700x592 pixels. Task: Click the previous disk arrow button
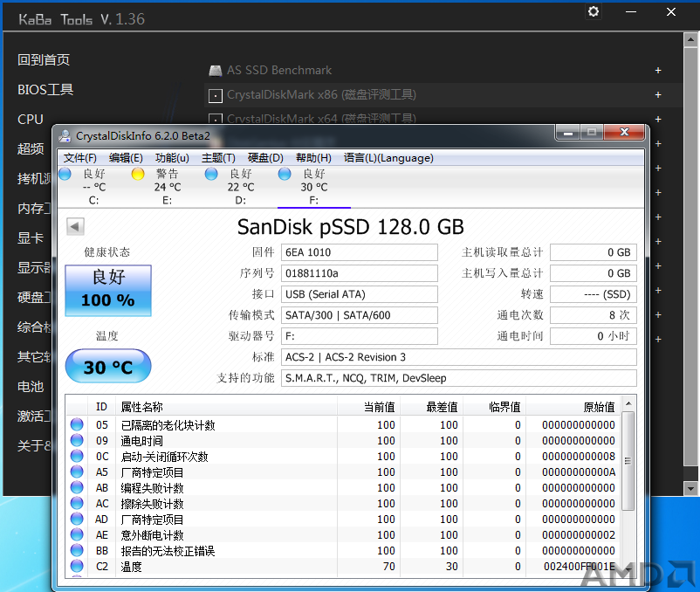point(75,226)
